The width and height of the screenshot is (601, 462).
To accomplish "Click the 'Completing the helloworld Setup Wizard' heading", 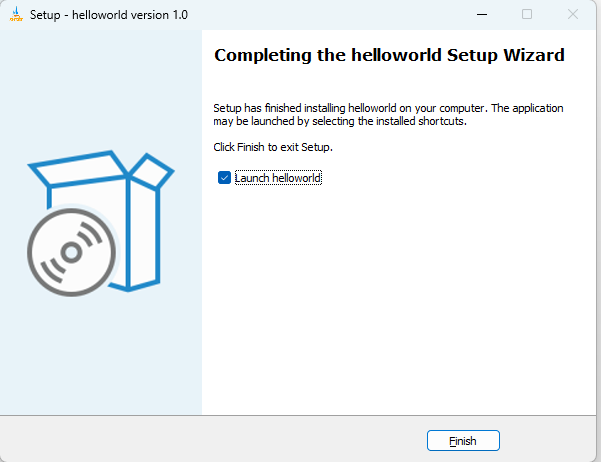I will click(x=389, y=55).
